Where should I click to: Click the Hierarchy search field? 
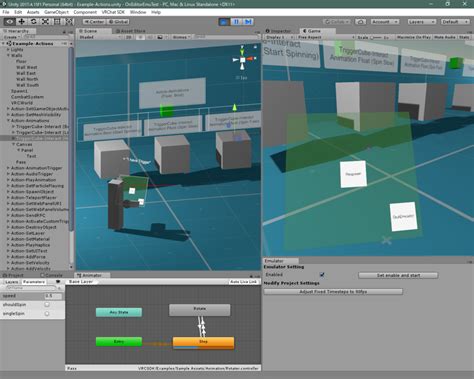(46, 37)
